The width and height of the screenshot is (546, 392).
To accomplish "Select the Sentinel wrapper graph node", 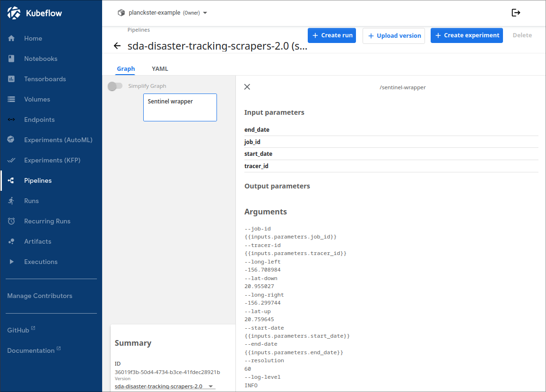I will [180, 108].
